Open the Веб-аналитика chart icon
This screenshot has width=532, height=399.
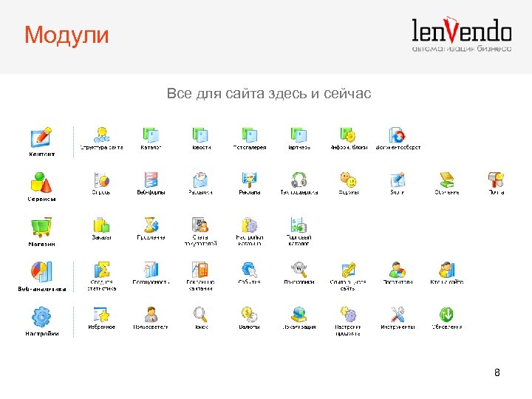point(41,272)
